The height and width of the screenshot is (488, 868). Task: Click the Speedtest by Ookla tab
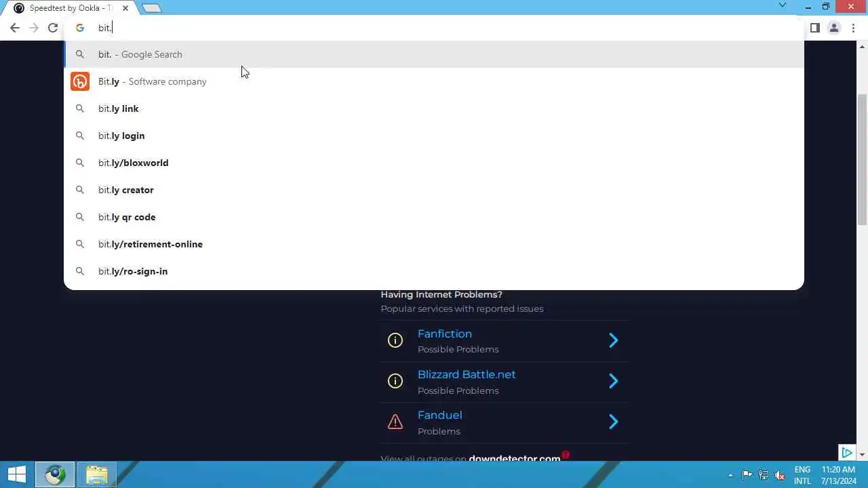(x=71, y=8)
